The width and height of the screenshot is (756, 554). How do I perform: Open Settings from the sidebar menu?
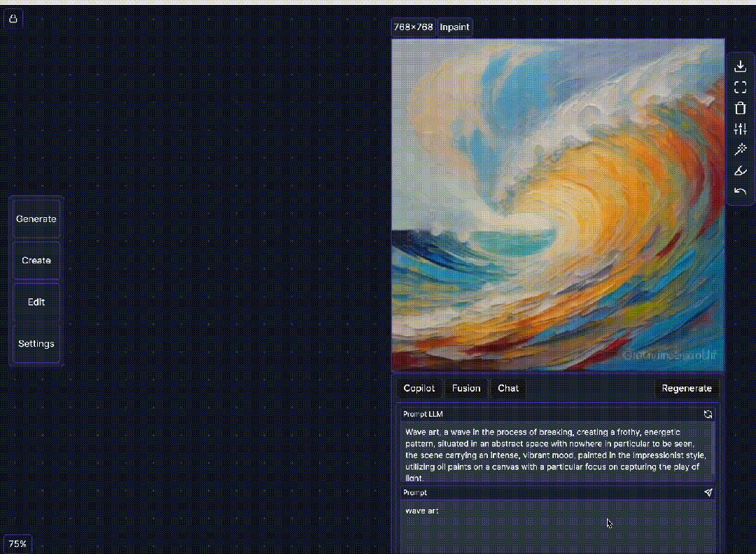[x=36, y=344]
